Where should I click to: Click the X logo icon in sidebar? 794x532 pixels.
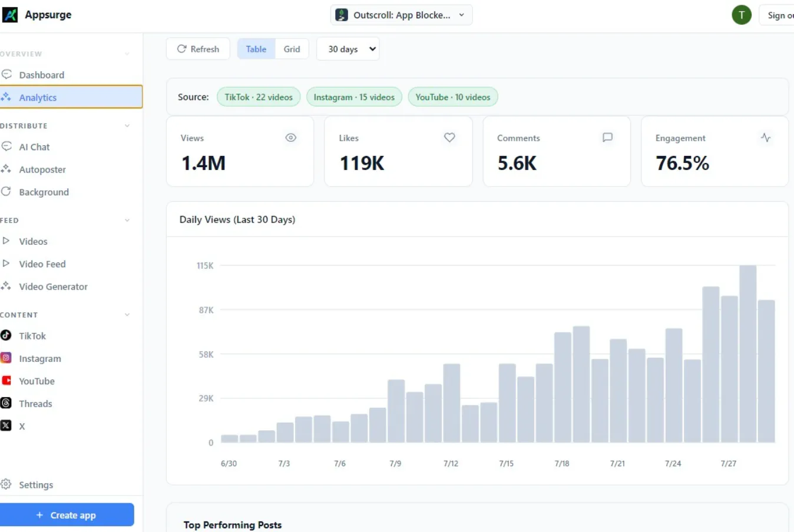coord(6,425)
